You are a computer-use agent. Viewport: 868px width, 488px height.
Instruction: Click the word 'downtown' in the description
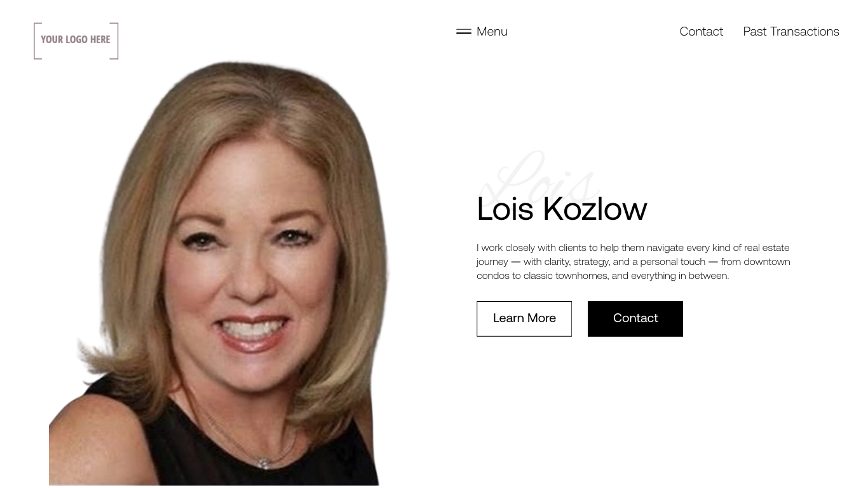pyautogui.click(x=767, y=262)
